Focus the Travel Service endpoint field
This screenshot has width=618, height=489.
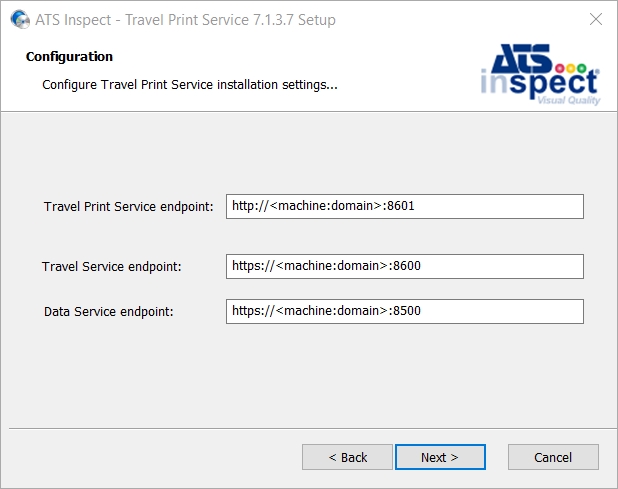405,266
